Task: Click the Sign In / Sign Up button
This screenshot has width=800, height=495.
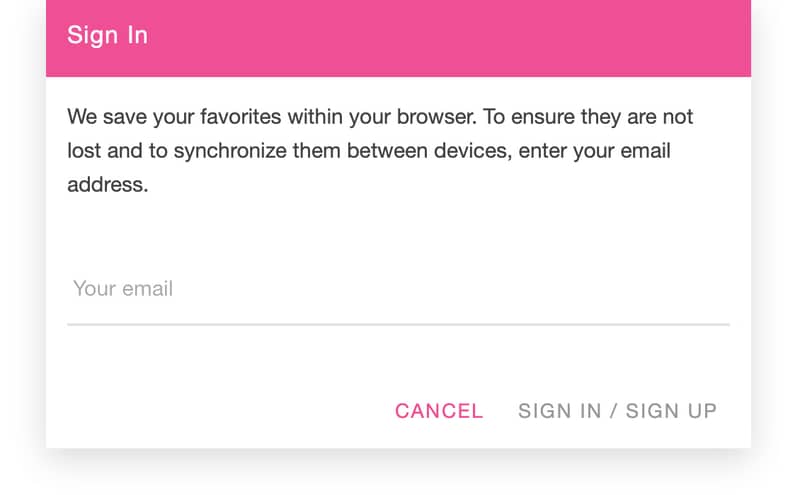Action: pyautogui.click(x=617, y=411)
